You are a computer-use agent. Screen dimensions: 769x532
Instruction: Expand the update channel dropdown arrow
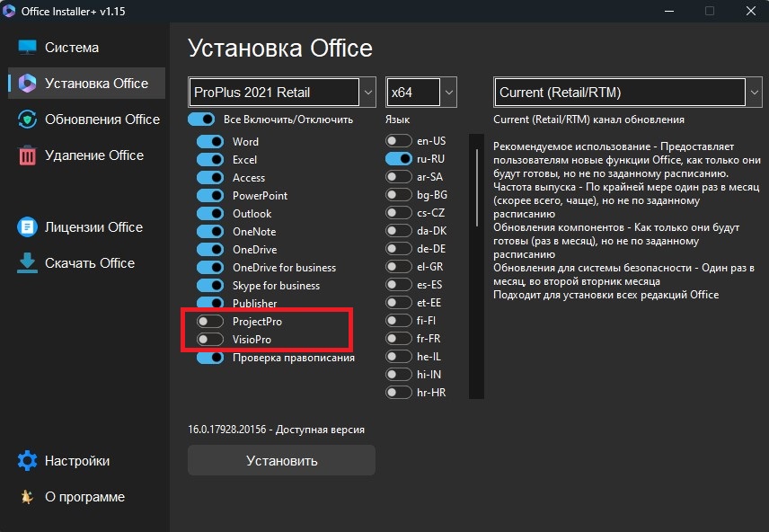(x=755, y=92)
